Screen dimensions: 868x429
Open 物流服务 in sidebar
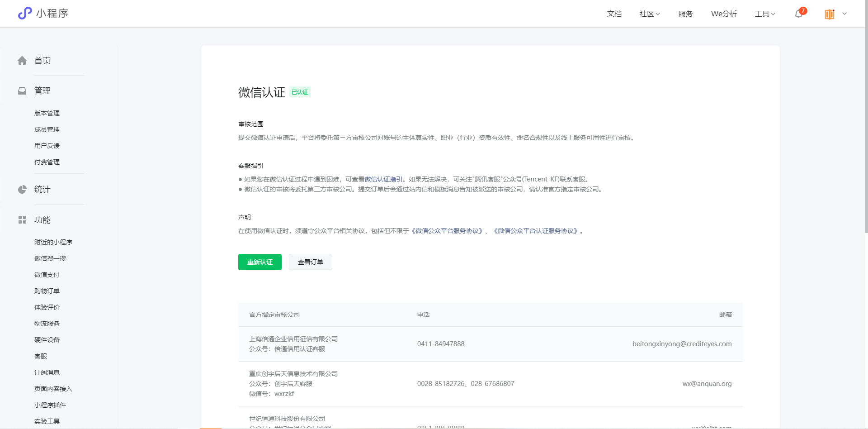(47, 324)
